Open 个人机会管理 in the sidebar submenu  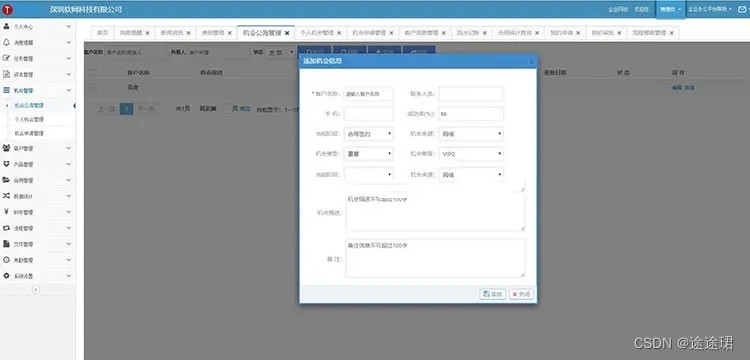(29, 119)
